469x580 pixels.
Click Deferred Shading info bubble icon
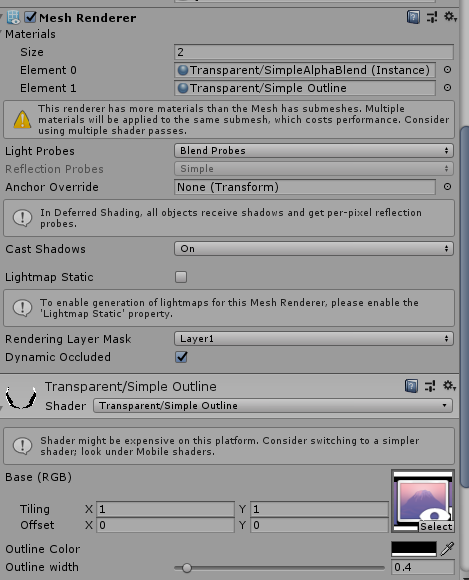tap(22, 218)
